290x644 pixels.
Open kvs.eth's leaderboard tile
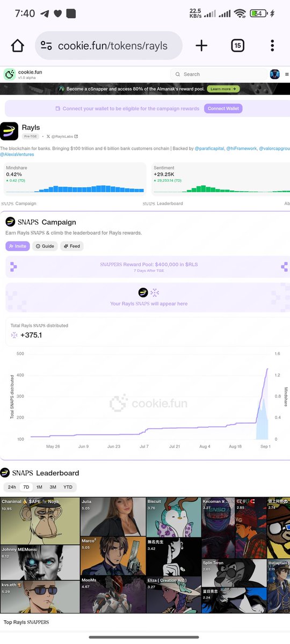click(40, 597)
